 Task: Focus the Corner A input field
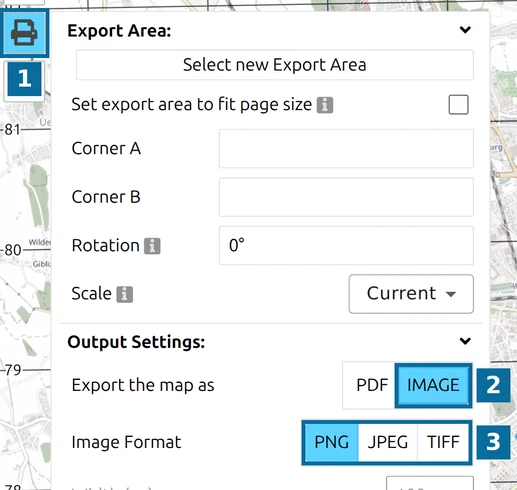point(346,149)
